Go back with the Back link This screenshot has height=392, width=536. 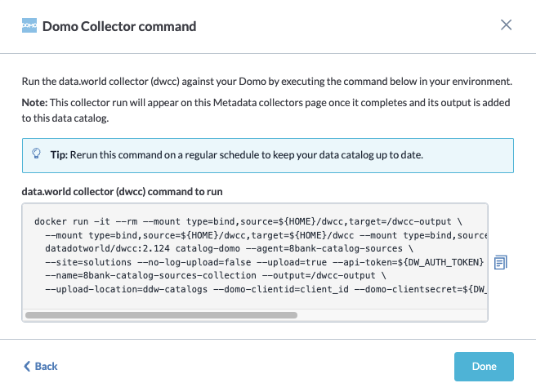pos(40,366)
